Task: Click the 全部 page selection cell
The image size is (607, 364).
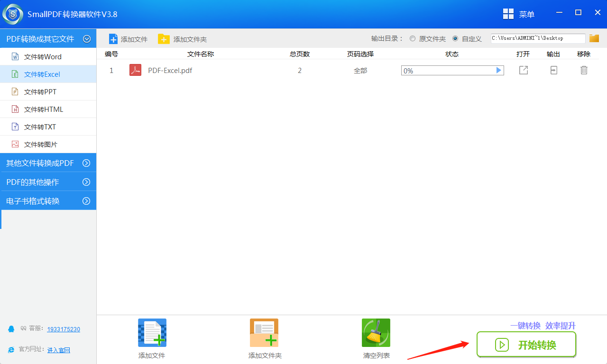Action: coord(360,71)
